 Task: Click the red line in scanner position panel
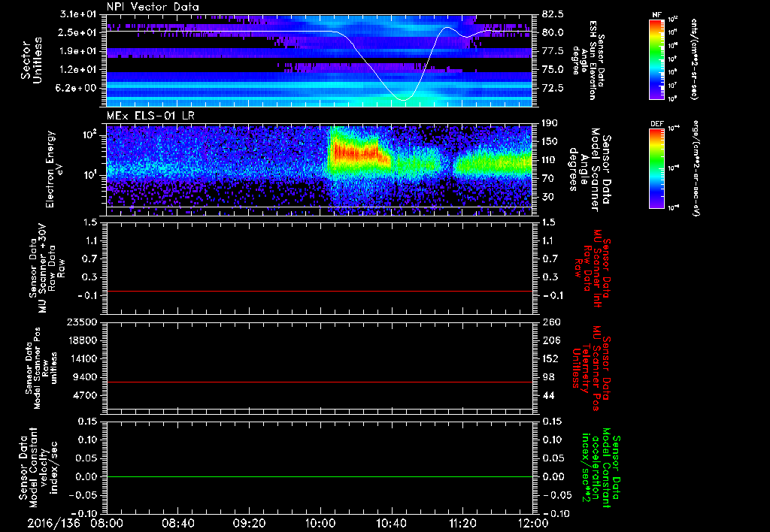(320, 382)
